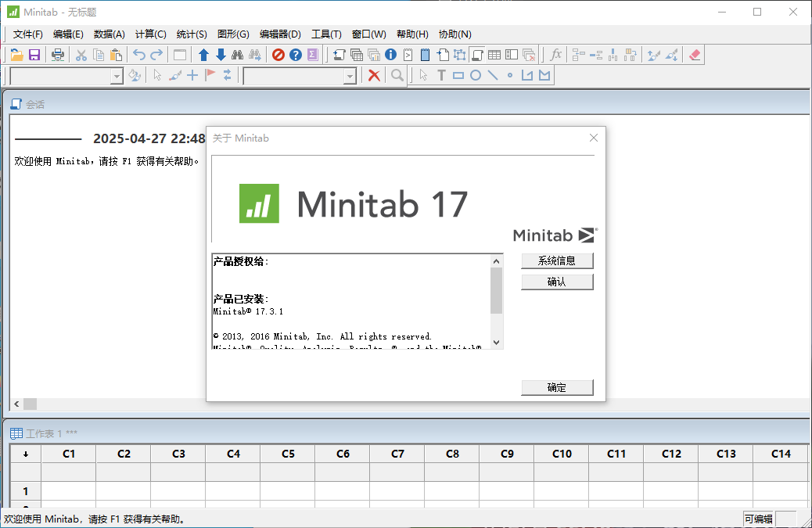Open the Project Manager icon
Screen dimensions: 812x528
[x=512, y=55]
